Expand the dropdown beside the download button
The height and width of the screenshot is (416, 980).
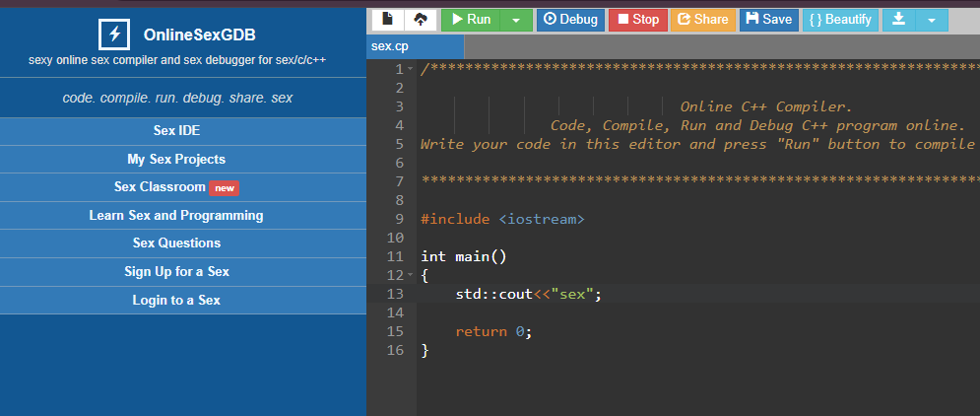pyautogui.click(x=932, y=20)
